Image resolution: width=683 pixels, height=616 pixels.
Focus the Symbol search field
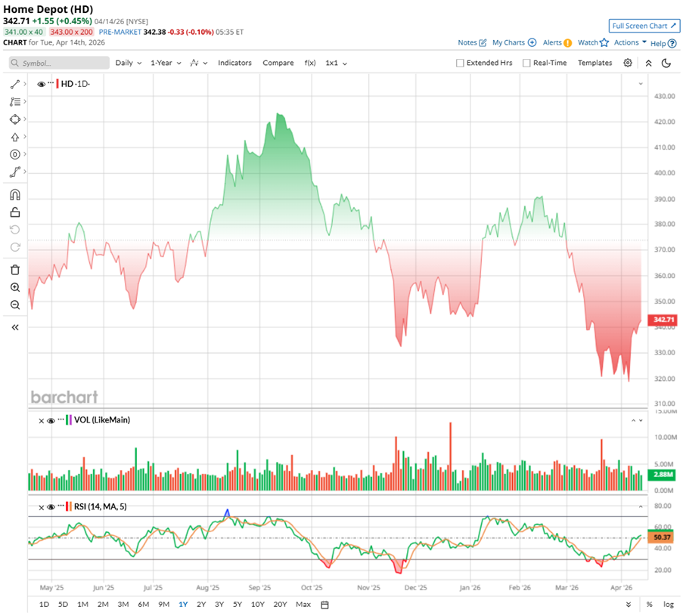(x=59, y=63)
